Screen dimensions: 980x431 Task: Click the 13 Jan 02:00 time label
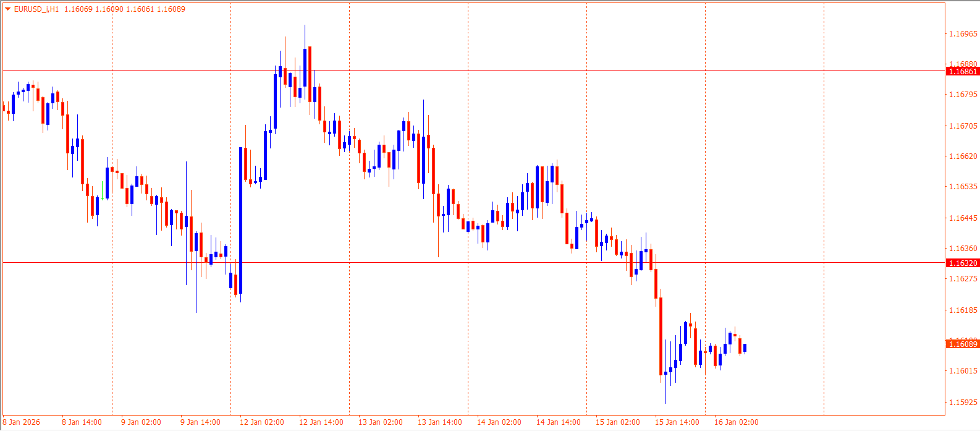[381, 422]
